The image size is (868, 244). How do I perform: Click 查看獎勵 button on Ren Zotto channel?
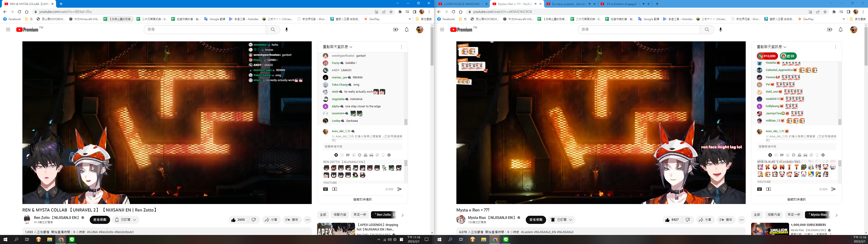[x=100, y=220]
